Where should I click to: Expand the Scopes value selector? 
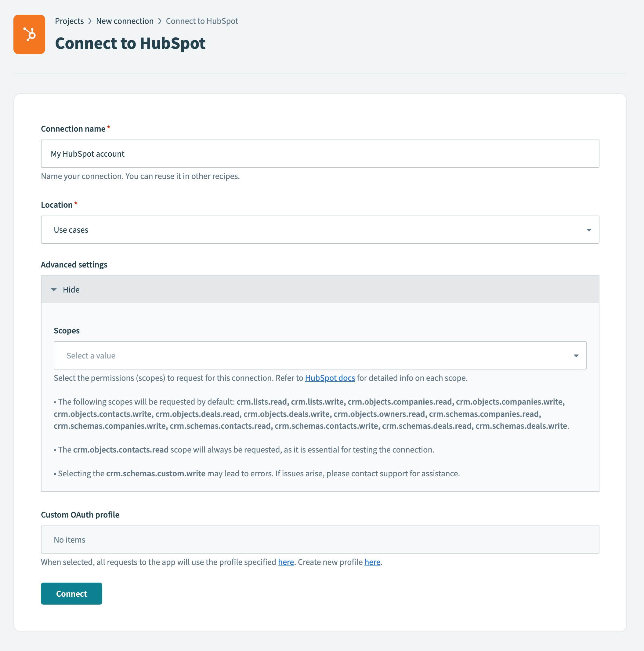coord(320,355)
